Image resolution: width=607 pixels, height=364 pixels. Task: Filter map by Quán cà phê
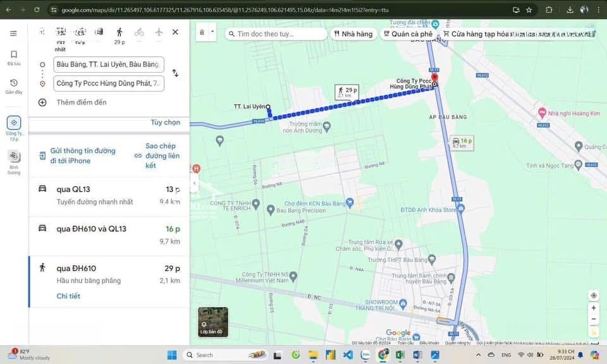click(x=408, y=34)
